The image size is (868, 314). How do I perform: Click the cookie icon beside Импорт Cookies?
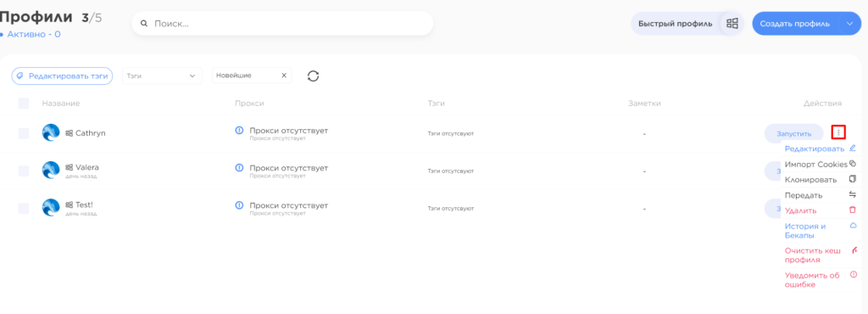point(853,164)
